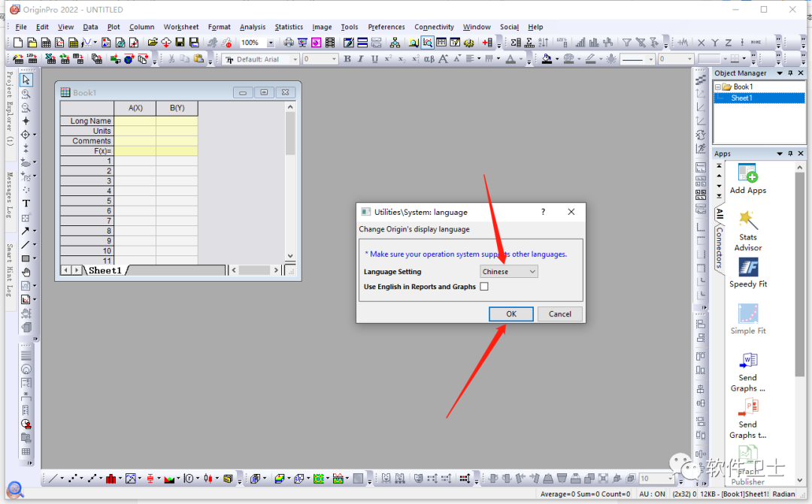The height and width of the screenshot is (504, 812).
Task: Select the Text tool (T)
Action: click(x=26, y=204)
